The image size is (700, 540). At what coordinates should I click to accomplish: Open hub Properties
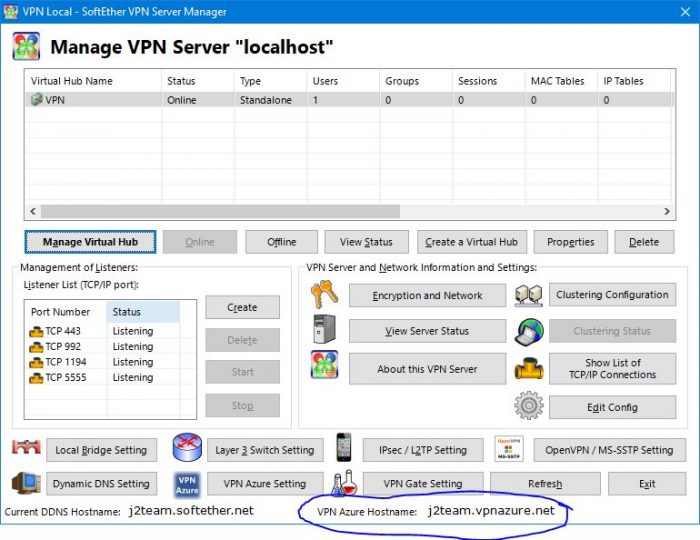pyautogui.click(x=571, y=242)
